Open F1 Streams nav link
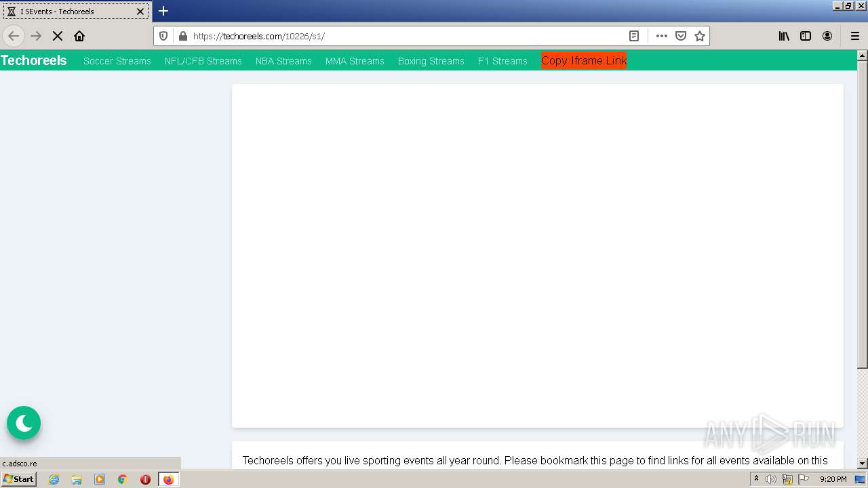 click(502, 61)
